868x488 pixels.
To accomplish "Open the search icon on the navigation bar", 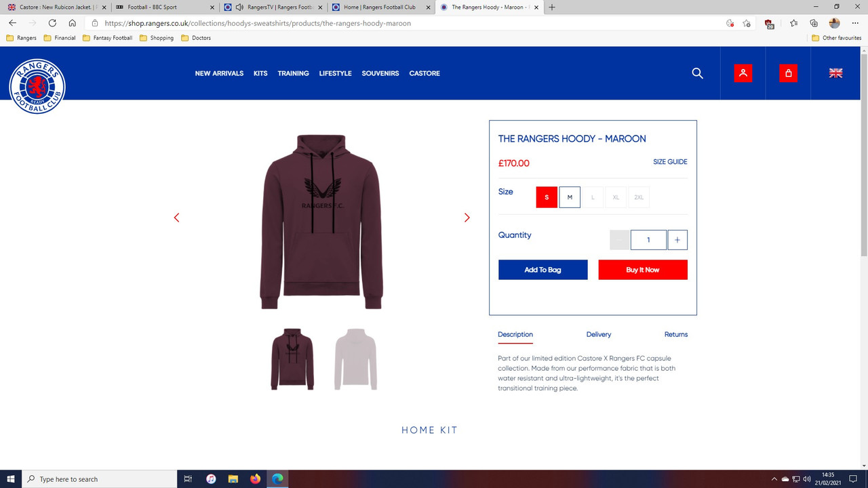I will tap(697, 73).
